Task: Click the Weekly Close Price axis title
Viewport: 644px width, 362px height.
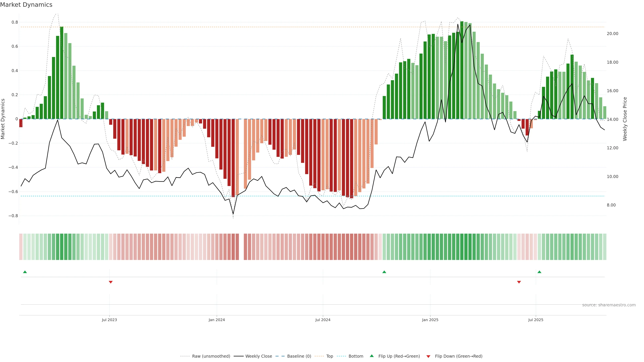Action: [625, 119]
